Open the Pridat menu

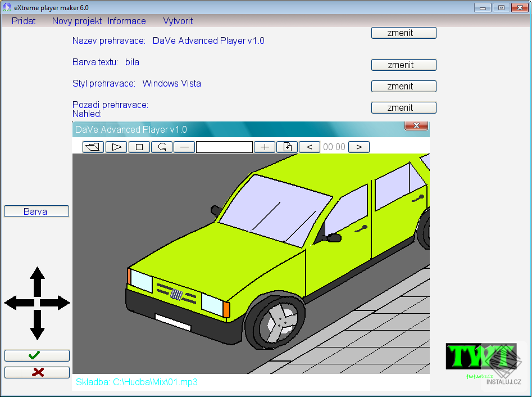[24, 21]
